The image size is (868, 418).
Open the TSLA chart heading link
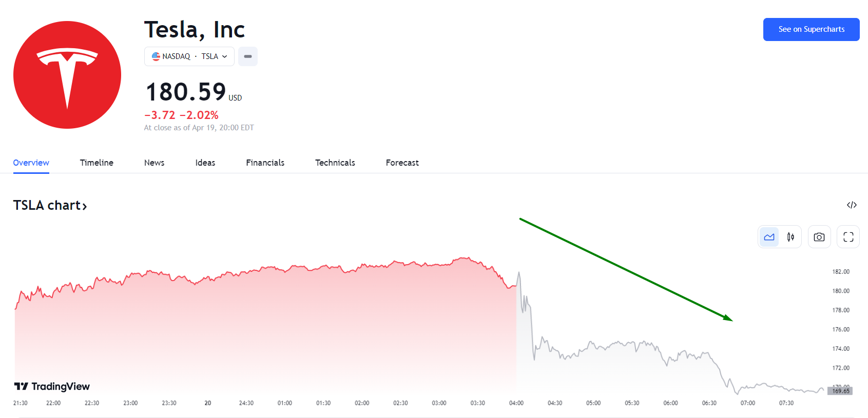[x=50, y=205]
